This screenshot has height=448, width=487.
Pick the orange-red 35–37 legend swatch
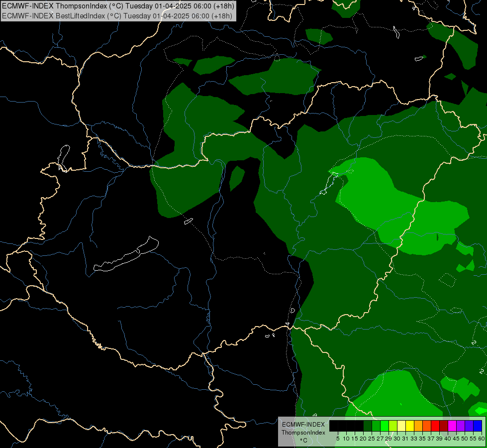427,426
